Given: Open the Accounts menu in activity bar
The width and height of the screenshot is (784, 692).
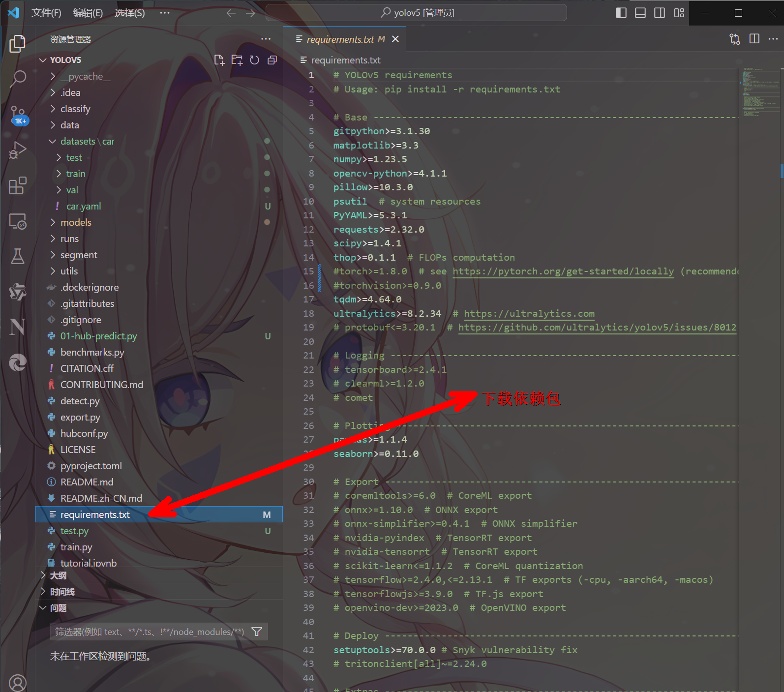Looking at the screenshot, I should coord(18,683).
